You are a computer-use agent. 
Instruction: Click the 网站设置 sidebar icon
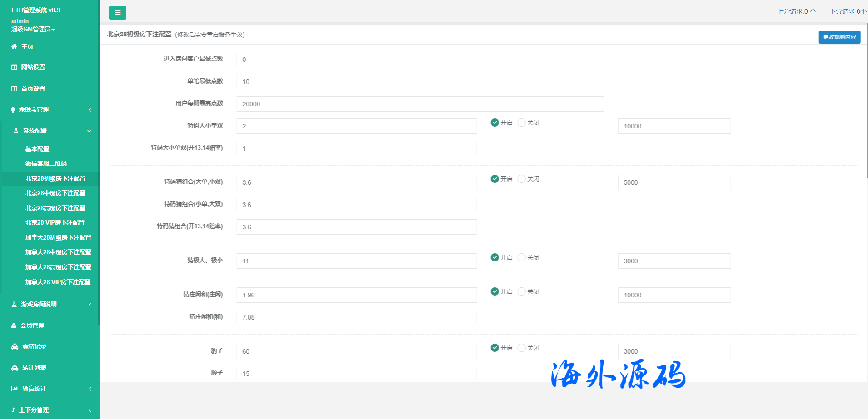tap(14, 67)
